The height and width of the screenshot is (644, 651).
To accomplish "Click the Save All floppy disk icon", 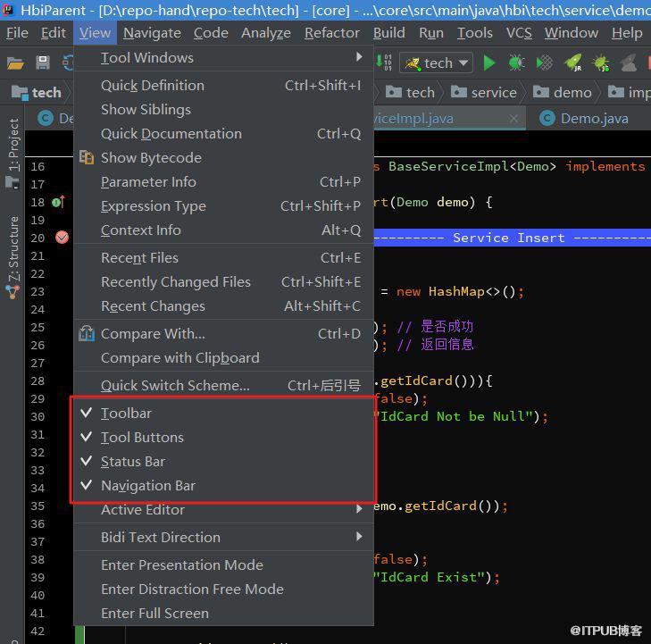I will [x=42, y=63].
